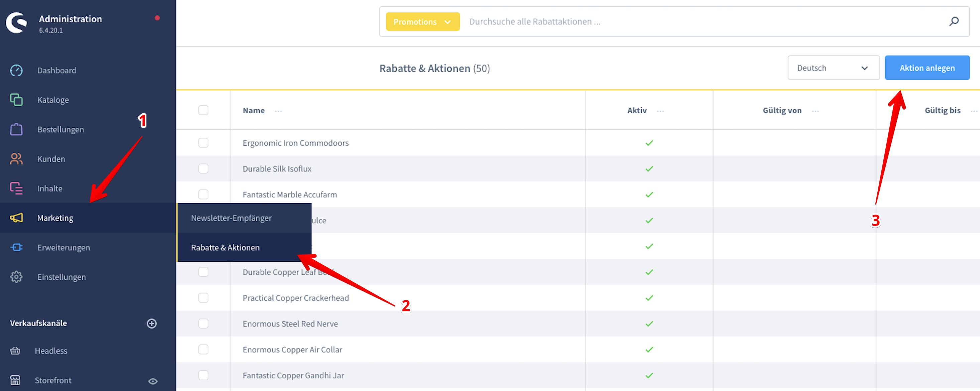Click the Durable Silk Isoflux promotion link
This screenshot has width=980, height=391.
pyautogui.click(x=277, y=168)
